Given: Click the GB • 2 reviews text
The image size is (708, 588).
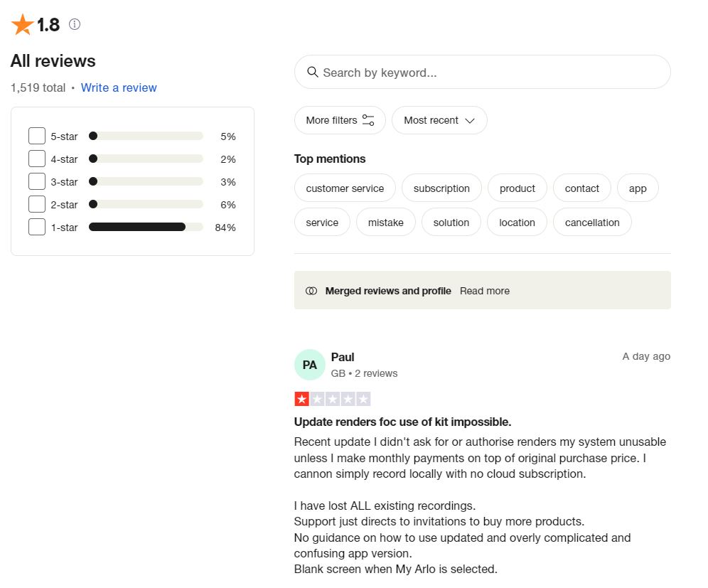Looking at the screenshot, I should (x=365, y=373).
